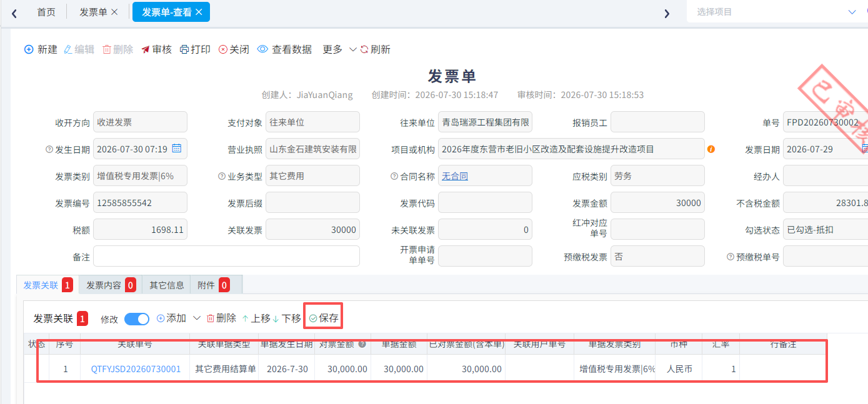Click the 应税类别 field 劳务
The height and width of the screenshot is (404, 868).
tap(657, 176)
